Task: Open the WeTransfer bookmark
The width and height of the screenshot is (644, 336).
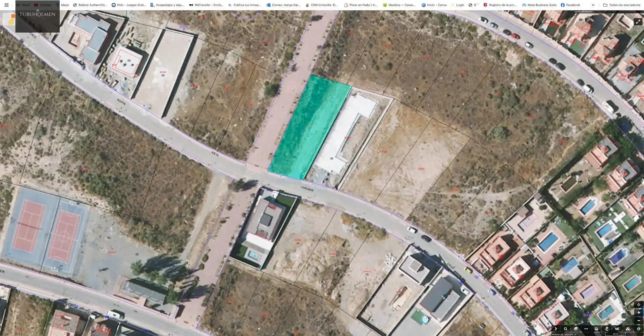Action: pos(206,5)
